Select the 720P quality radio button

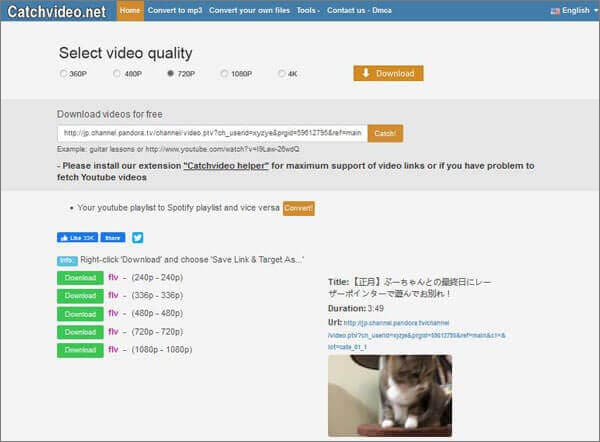click(171, 73)
